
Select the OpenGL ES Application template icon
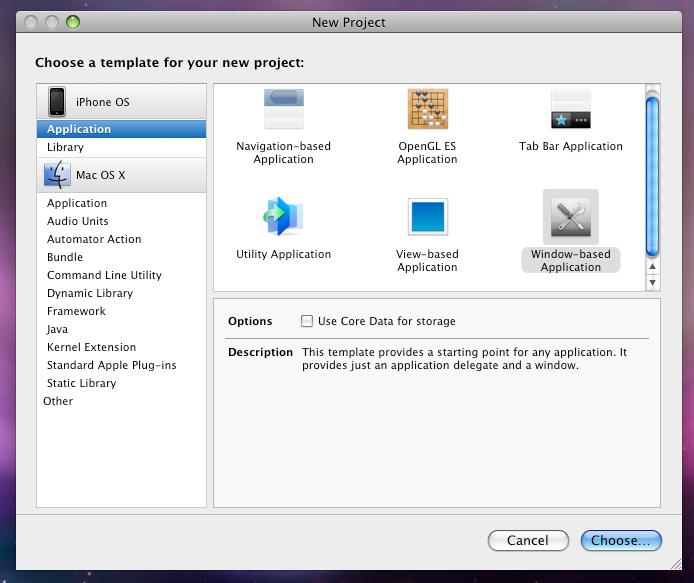(x=428, y=109)
